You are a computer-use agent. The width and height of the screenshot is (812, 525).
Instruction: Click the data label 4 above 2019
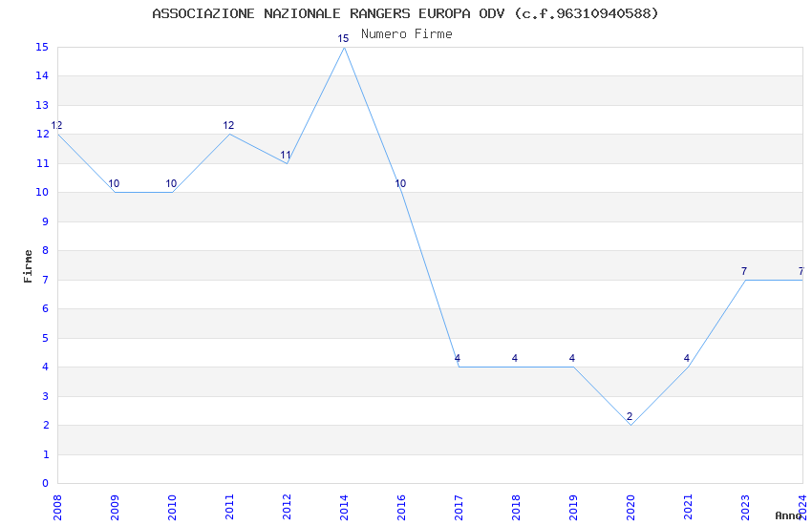[x=572, y=358]
